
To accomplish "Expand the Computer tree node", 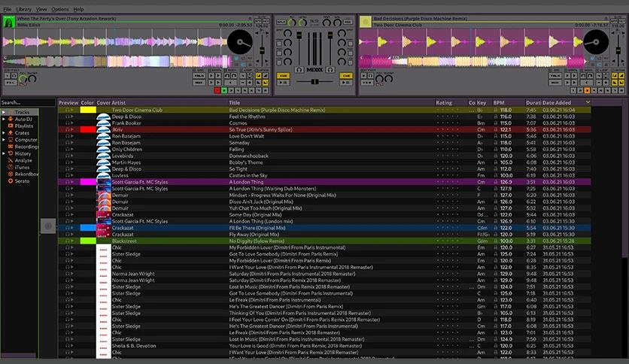I will pyautogui.click(x=4, y=140).
